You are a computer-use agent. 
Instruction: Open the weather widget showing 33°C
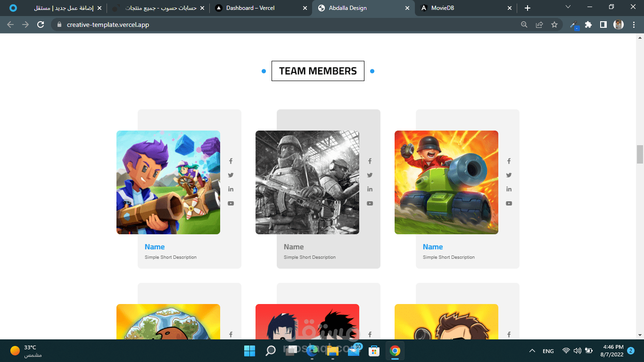click(26, 351)
